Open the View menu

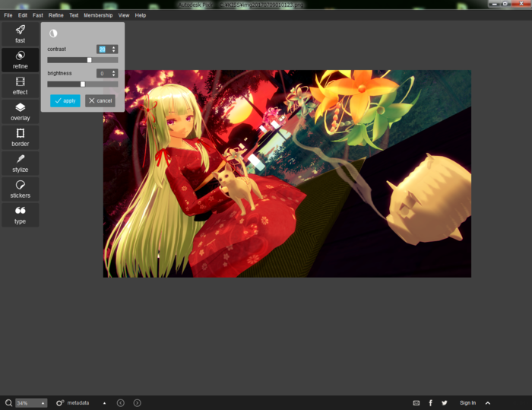click(123, 15)
